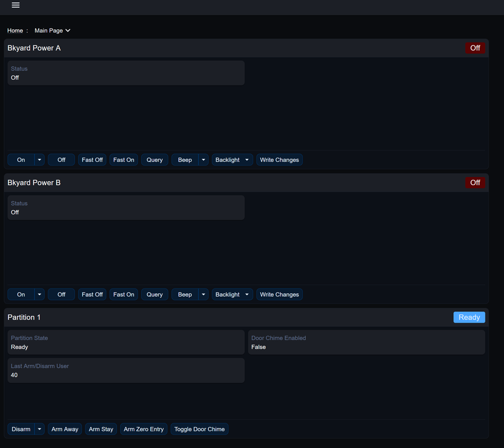Click the Ready badge on Partition 1
The width and height of the screenshot is (504, 448).
pos(469,317)
